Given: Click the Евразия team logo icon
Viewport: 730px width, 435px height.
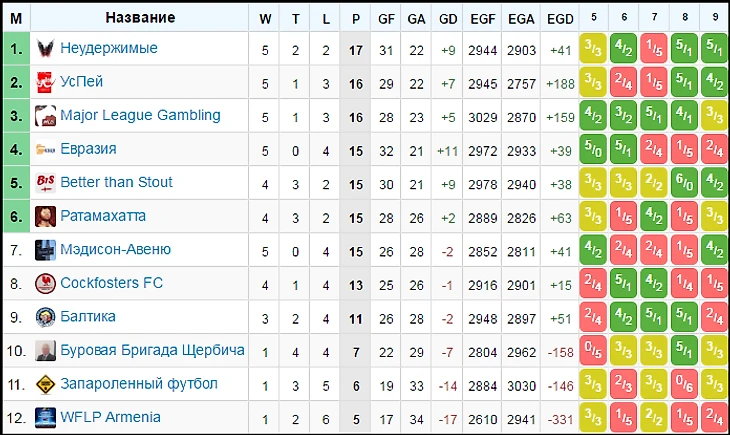Looking at the screenshot, I should (44, 149).
